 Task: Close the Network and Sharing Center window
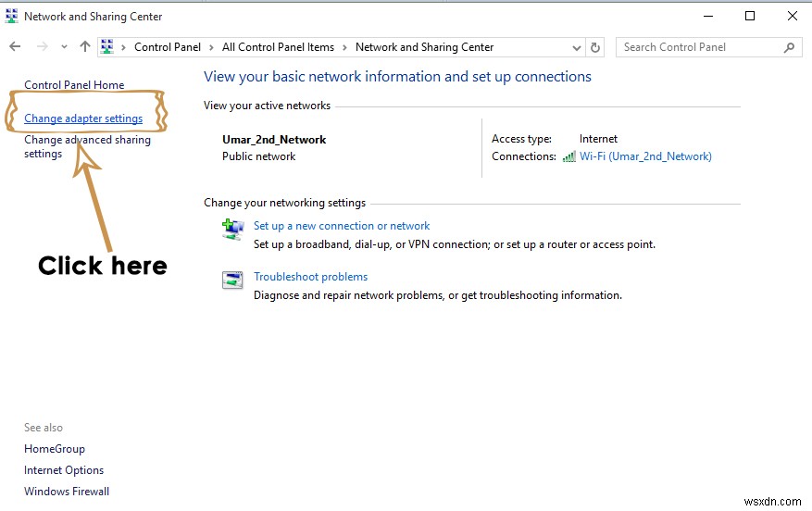(x=792, y=16)
